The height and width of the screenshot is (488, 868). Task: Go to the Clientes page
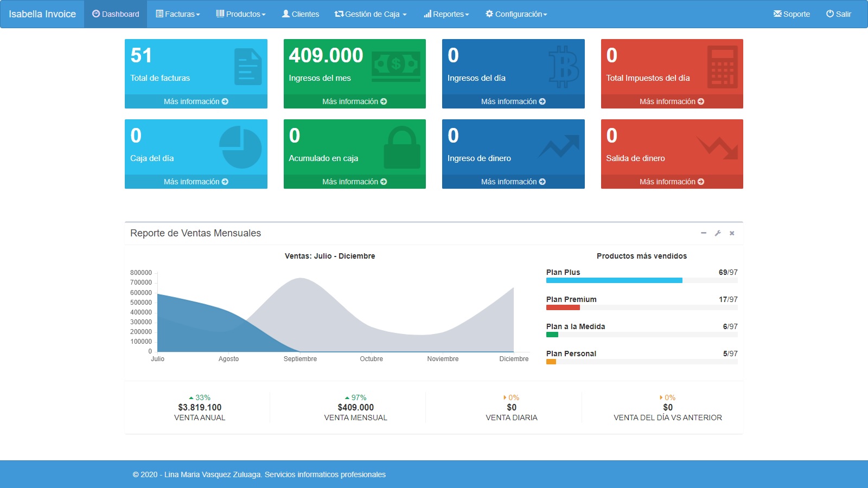coord(301,14)
